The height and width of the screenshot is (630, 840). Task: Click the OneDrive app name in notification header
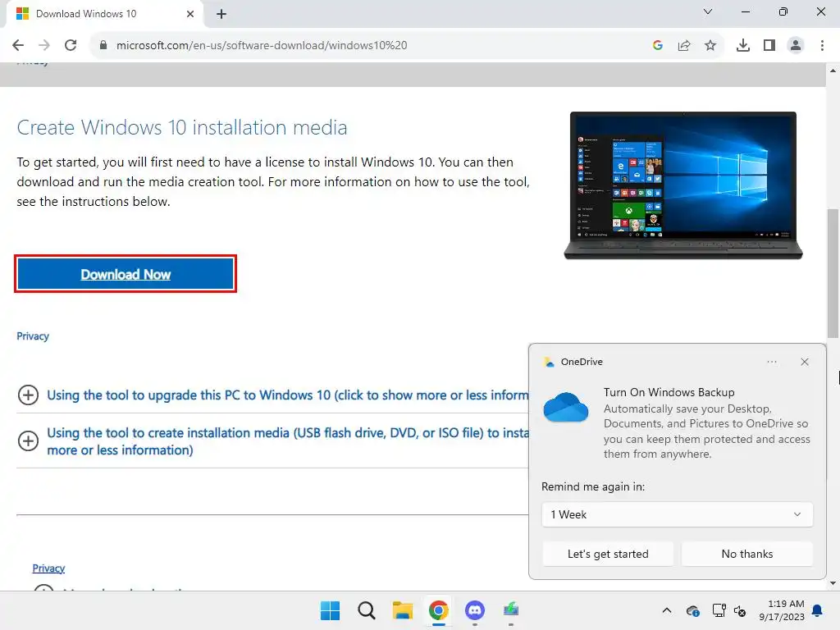coord(582,362)
